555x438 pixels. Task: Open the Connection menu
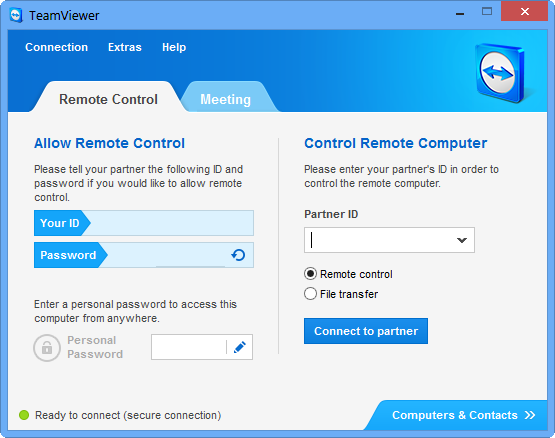click(57, 47)
